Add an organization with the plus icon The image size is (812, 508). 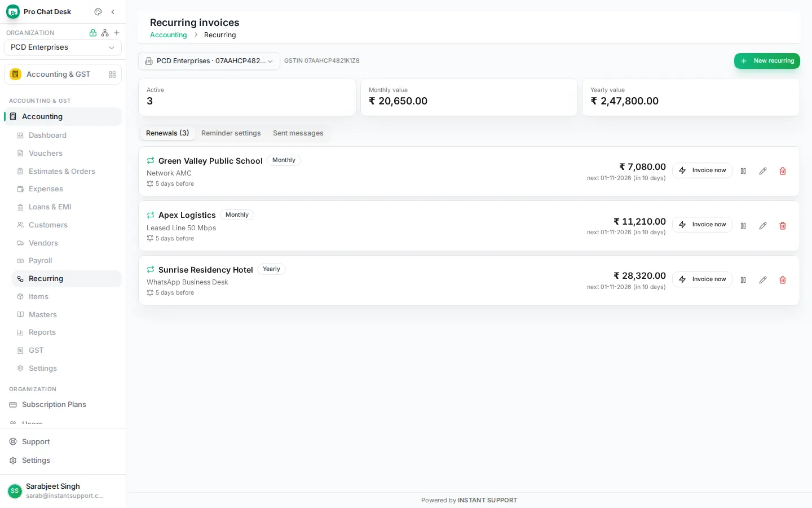click(117, 33)
